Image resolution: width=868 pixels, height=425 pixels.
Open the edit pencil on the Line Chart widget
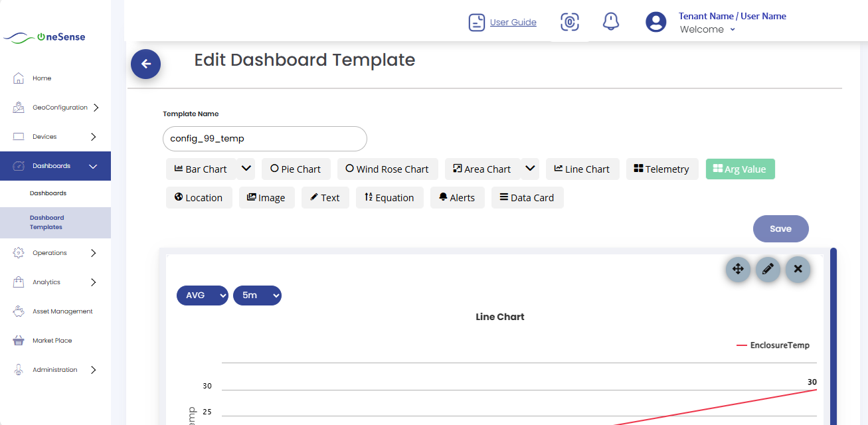(x=768, y=270)
